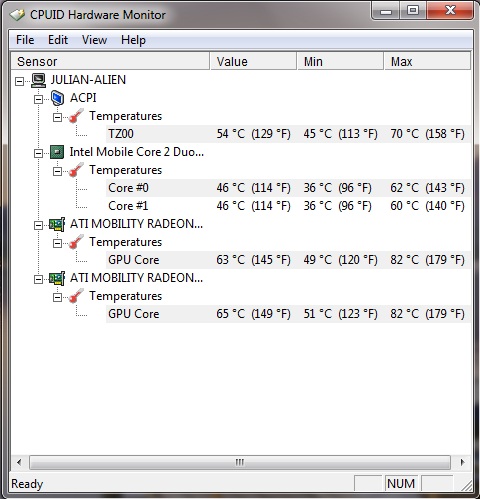Viewport: 480px width, 499px height.
Task: Select the Core #0 sensor row
Action: point(288,188)
